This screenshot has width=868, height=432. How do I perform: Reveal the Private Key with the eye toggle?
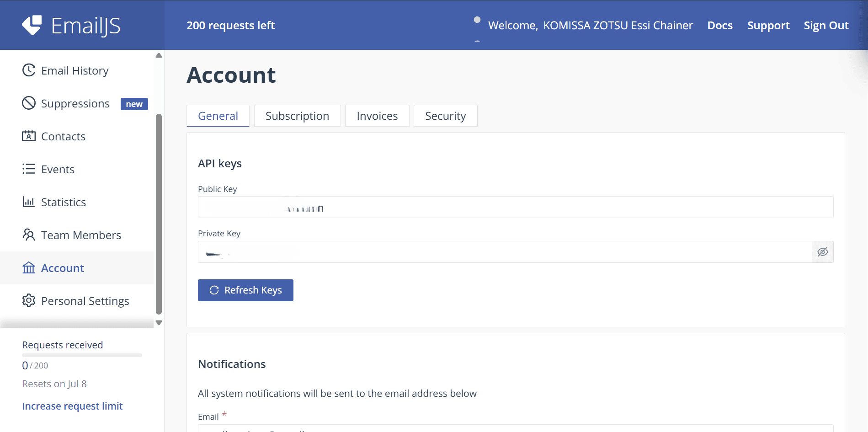(822, 252)
